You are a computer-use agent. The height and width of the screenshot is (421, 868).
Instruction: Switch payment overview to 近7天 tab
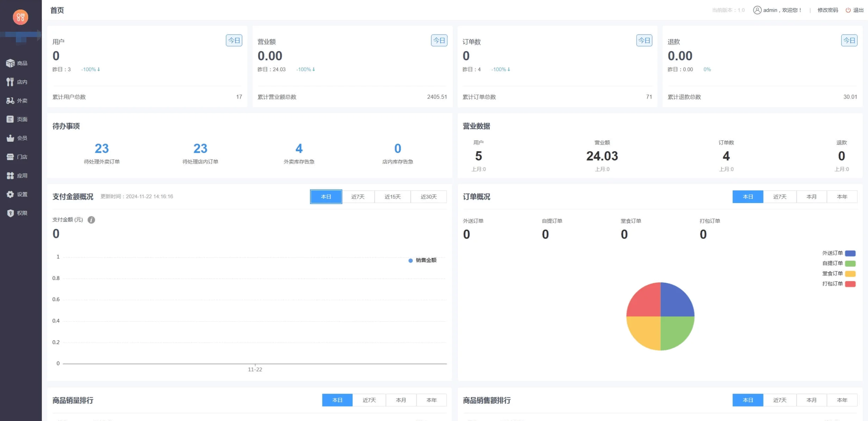pos(358,196)
